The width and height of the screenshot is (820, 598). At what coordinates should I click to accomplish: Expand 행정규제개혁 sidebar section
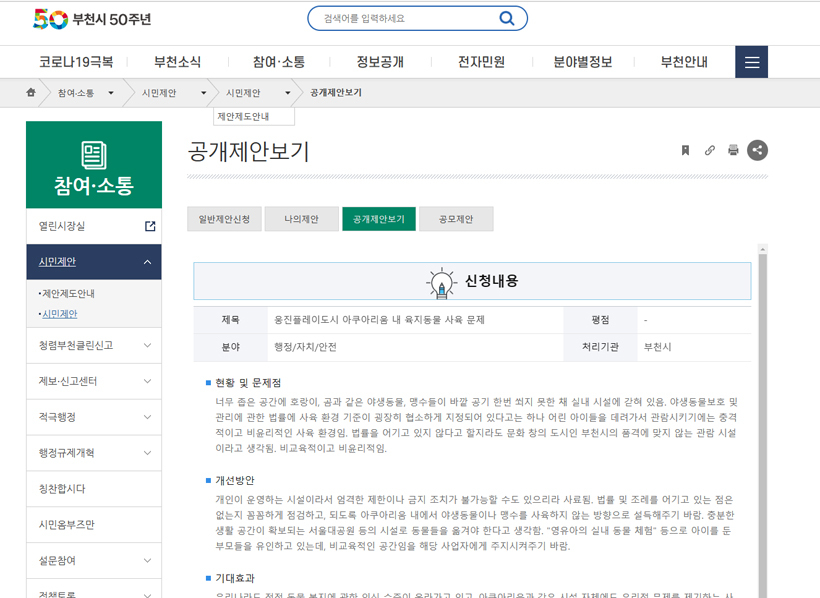pos(94,453)
